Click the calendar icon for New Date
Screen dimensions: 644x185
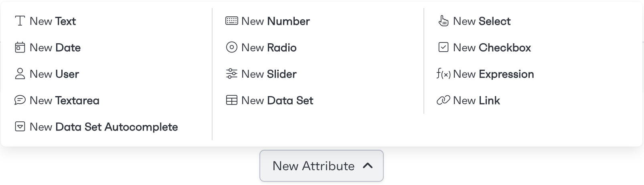(20, 48)
